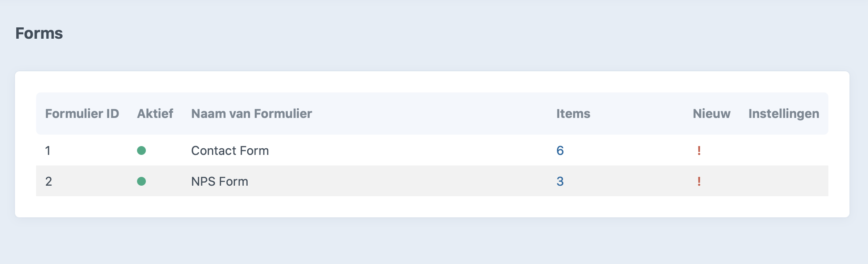The height and width of the screenshot is (264, 868).
Task: Click the green active dot for Contact Form
Action: 141,150
